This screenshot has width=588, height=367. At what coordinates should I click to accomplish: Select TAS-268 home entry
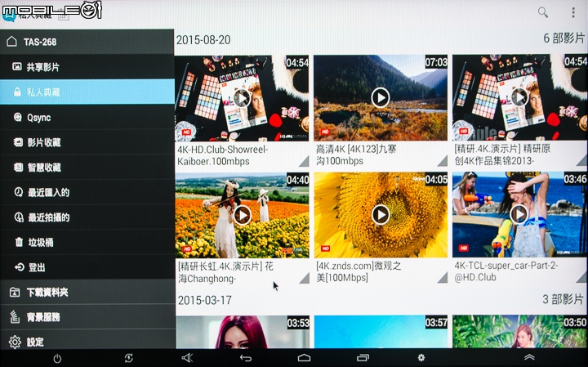87,42
